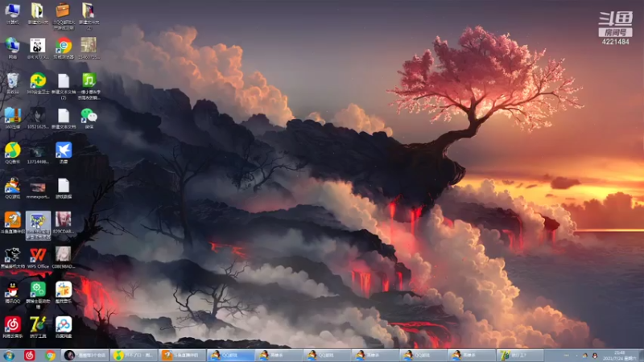The image size is (644, 362).
Task: Launch the black shark installer shortcut
Action: [12, 257]
